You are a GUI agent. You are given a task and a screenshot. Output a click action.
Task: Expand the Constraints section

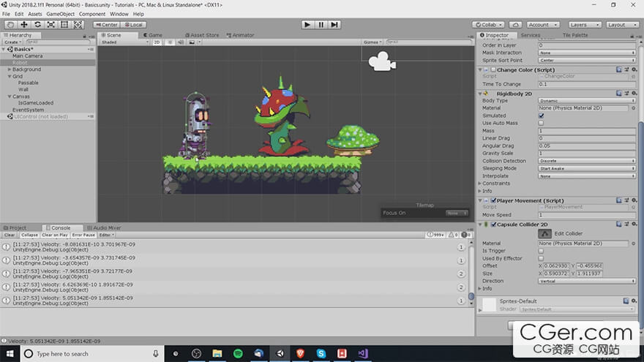point(480,184)
